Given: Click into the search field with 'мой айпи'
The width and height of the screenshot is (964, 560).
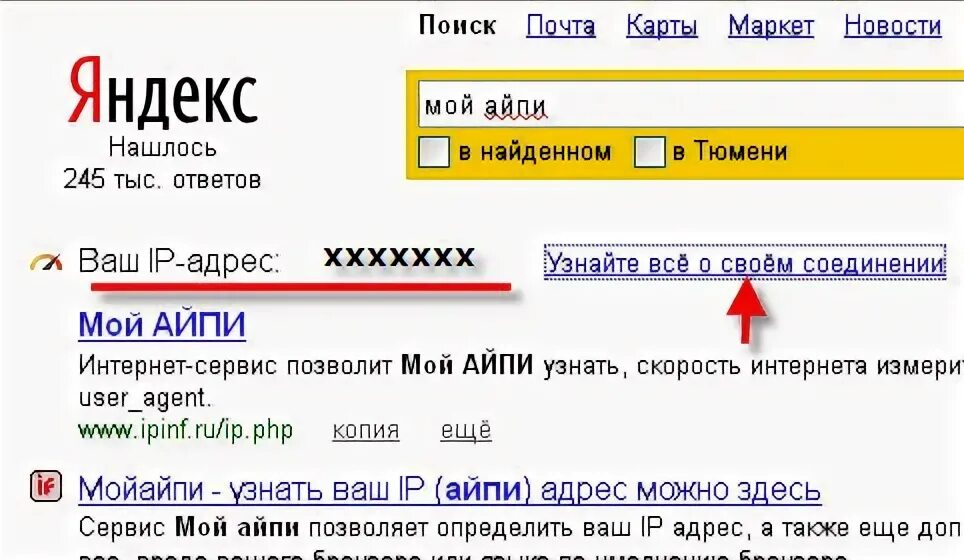Looking at the screenshot, I should coord(690,105).
